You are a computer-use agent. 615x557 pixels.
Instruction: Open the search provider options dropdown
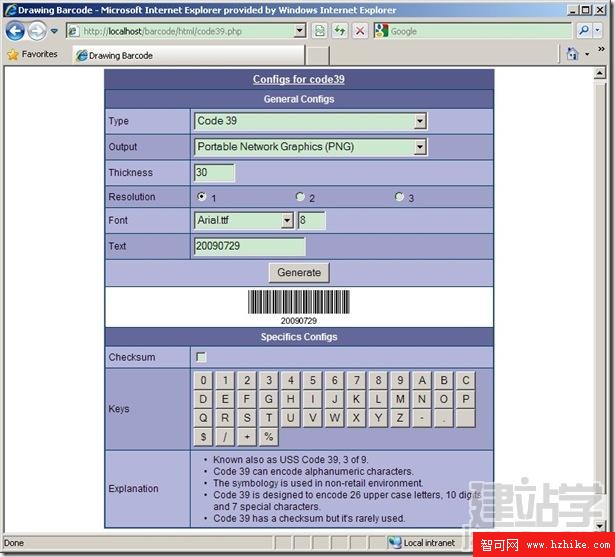[x=597, y=30]
